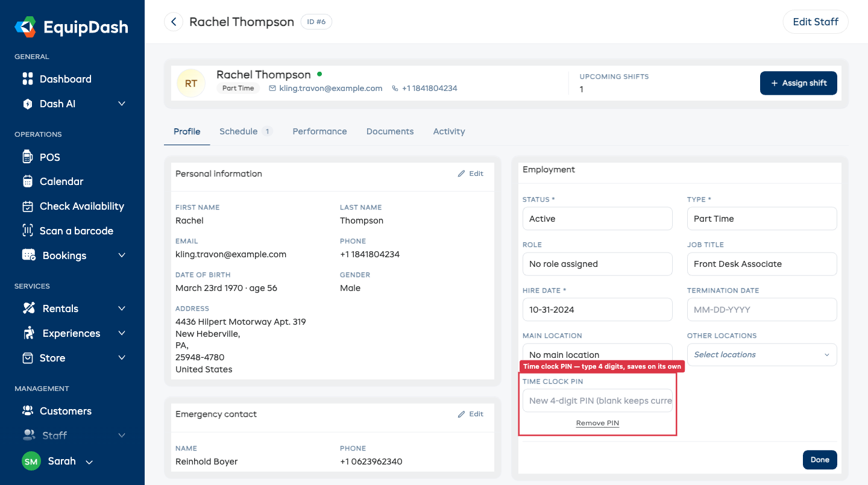
Task: Click the kling.travon@example.com header link
Action: pyautogui.click(x=331, y=89)
